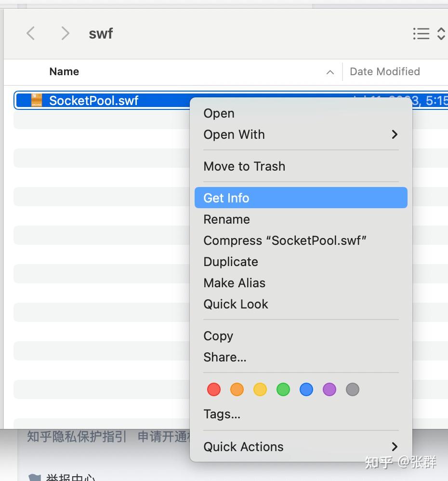
Task: Select Tags... menu entry
Action: [222, 414]
